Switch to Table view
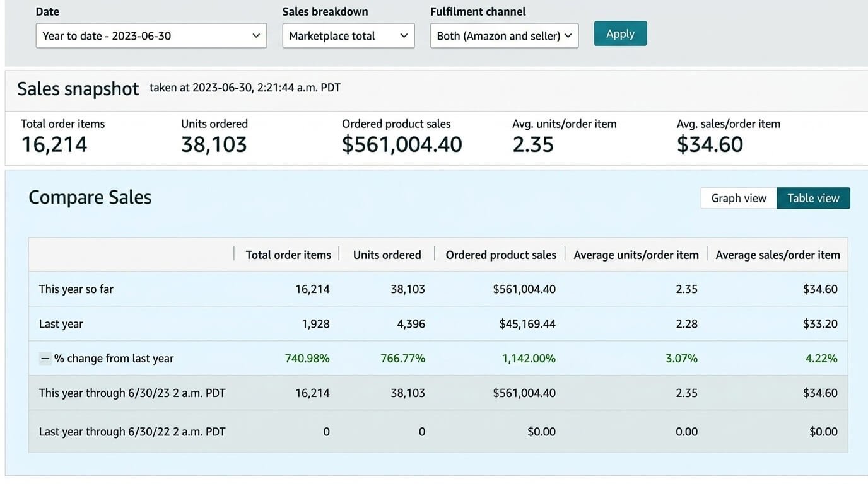Image resolution: width=868 pixels, height=484 pixels. point(813,198)
